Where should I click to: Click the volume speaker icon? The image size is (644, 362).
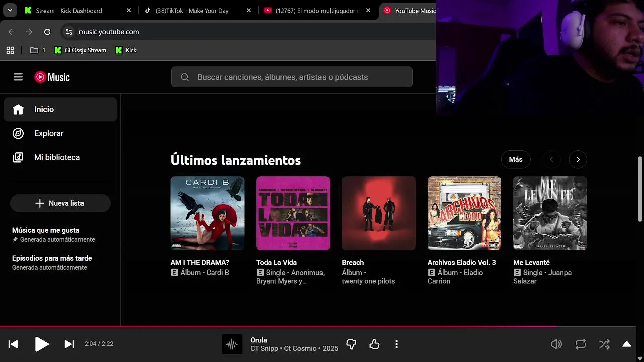point(556,344)
